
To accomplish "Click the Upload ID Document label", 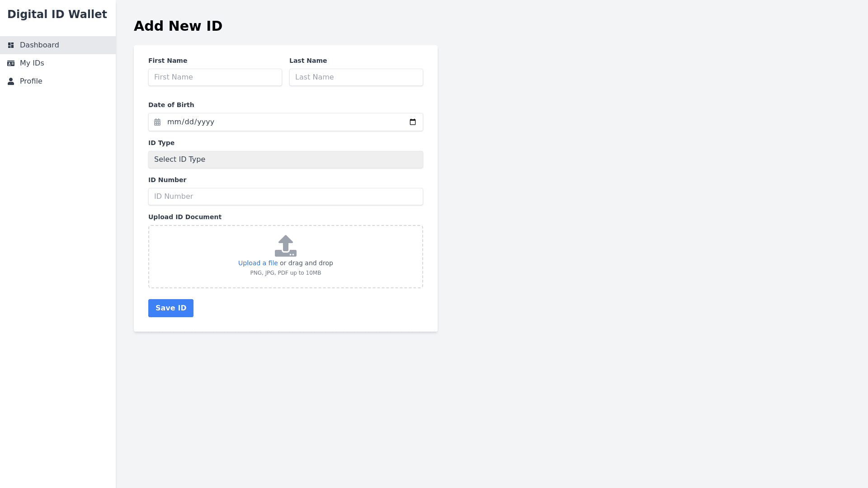I will click(185, 217).
